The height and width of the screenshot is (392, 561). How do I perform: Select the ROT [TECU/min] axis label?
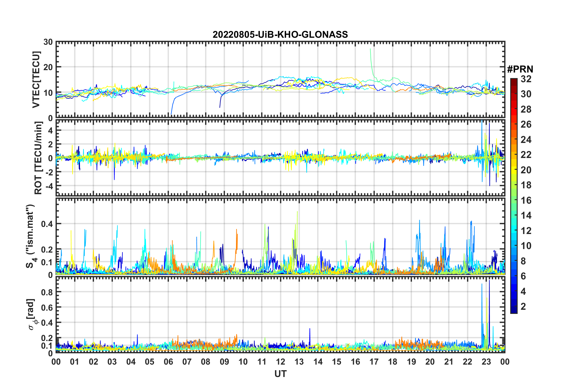coord(38,158)
